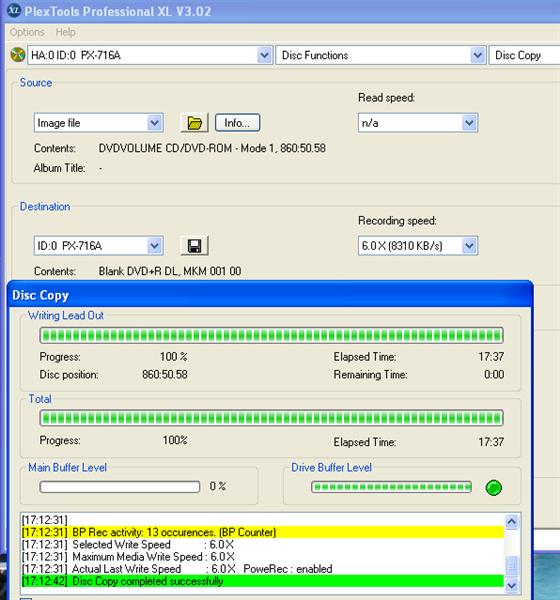This screenshot has height=600, width=560.
Task: Click the Disc position 860:50.58 value
Action: [165, 374]
